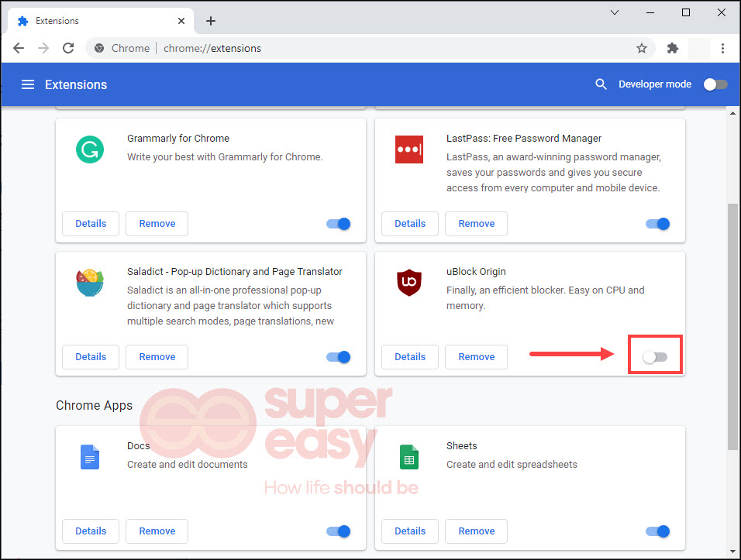Remove uBlock Origin
Image resolution: width=741 pixels, height=560 pixels.
(x=477, y=357)
